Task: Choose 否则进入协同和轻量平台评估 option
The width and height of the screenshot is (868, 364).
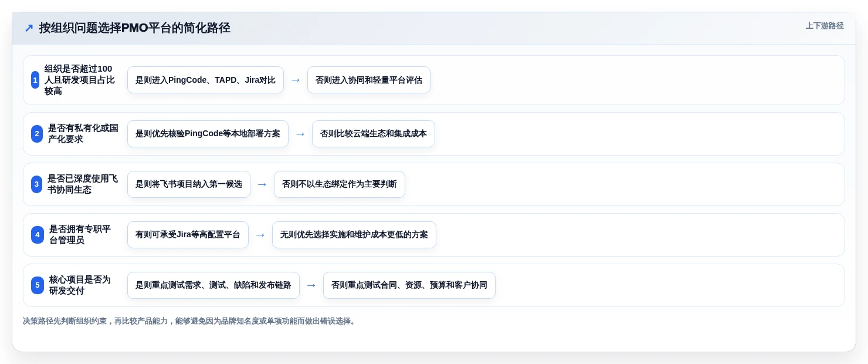Action: 369,80
